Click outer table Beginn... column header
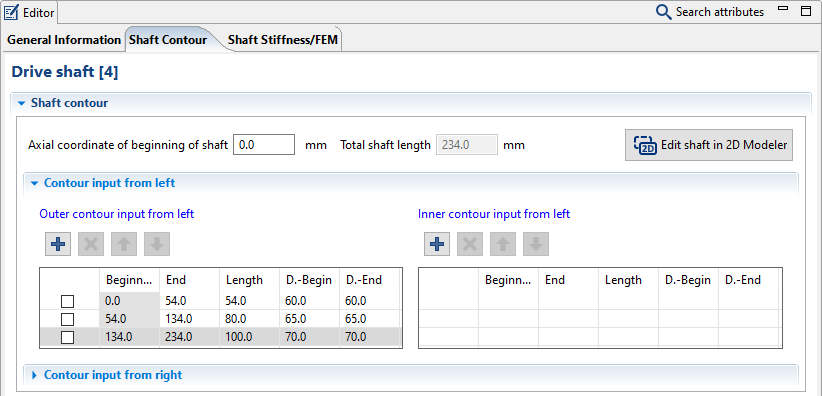This screenshot has height=396, width=822. (129, 280)
